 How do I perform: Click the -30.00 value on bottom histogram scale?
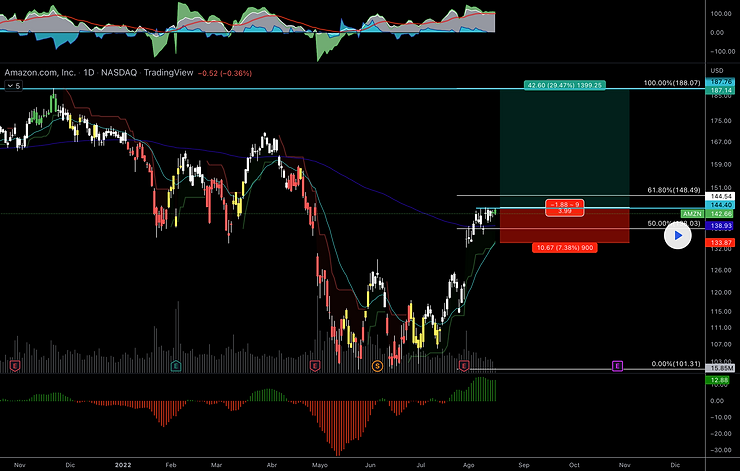click(720, 450)
